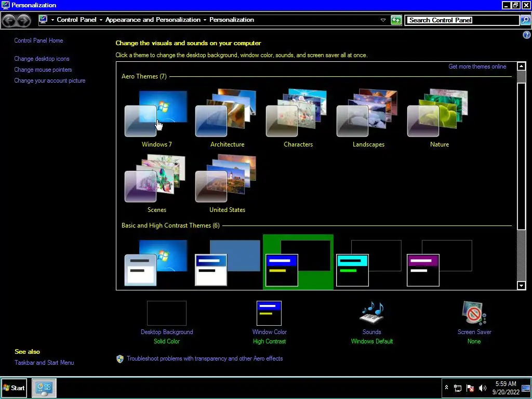Open Change your account picture link
532x399 pixels.
coord(50,81)
